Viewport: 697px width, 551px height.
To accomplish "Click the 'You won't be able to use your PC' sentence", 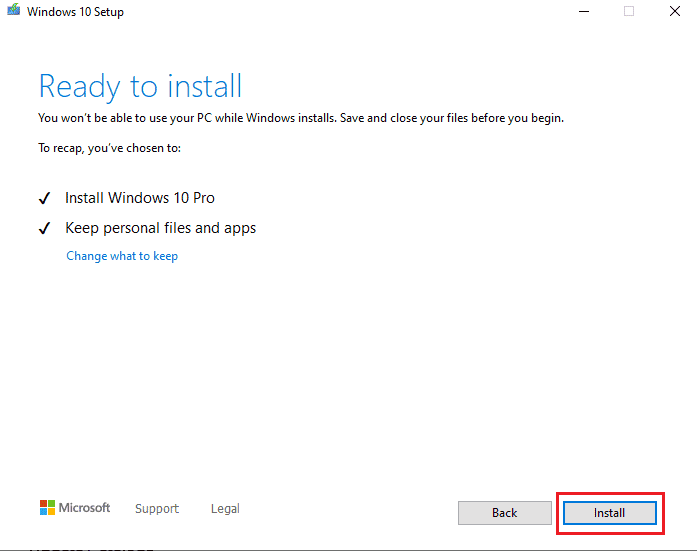I will [x=301, y=118].
